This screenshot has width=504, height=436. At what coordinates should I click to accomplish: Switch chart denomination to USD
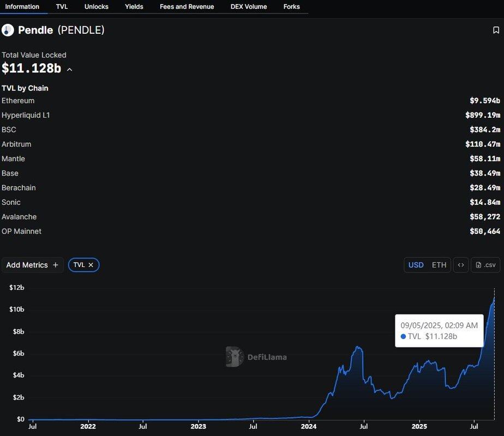click(x=416, y=265)
